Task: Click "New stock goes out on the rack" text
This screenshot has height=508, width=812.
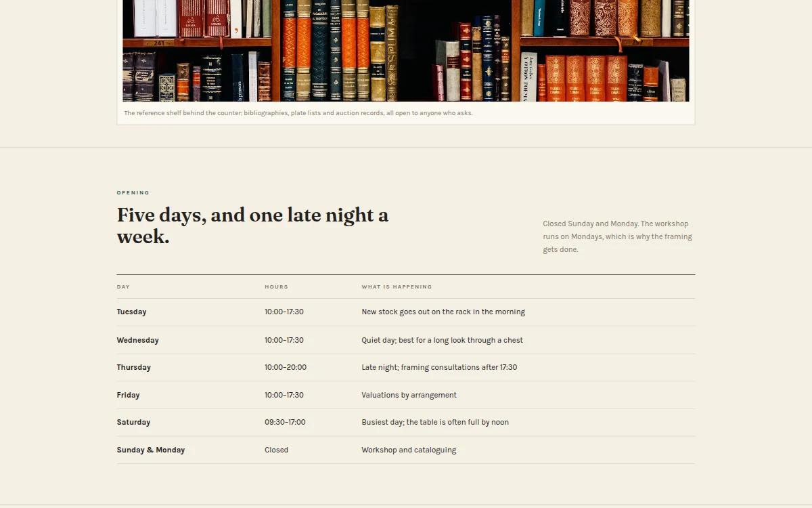Action: click(443, 312)
